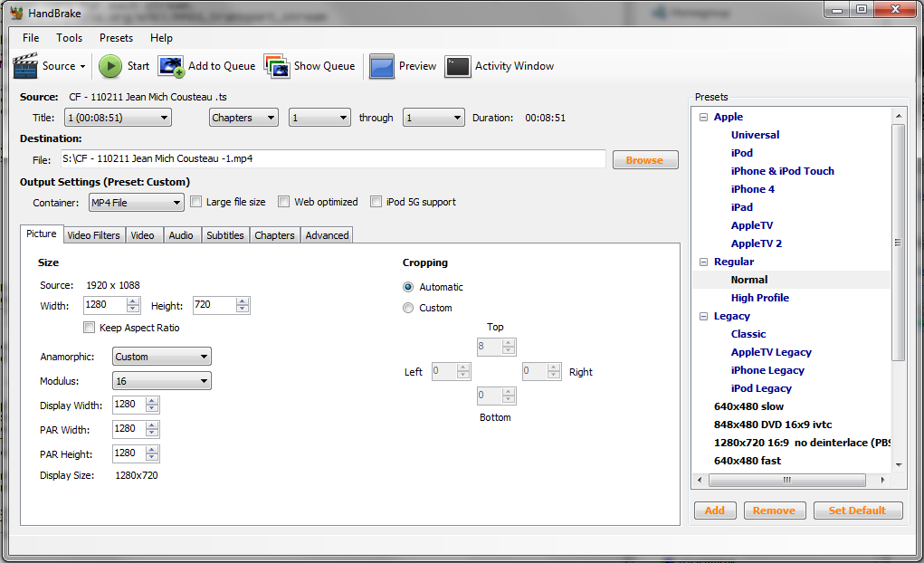Click the Preview icon

pos(382,67)
